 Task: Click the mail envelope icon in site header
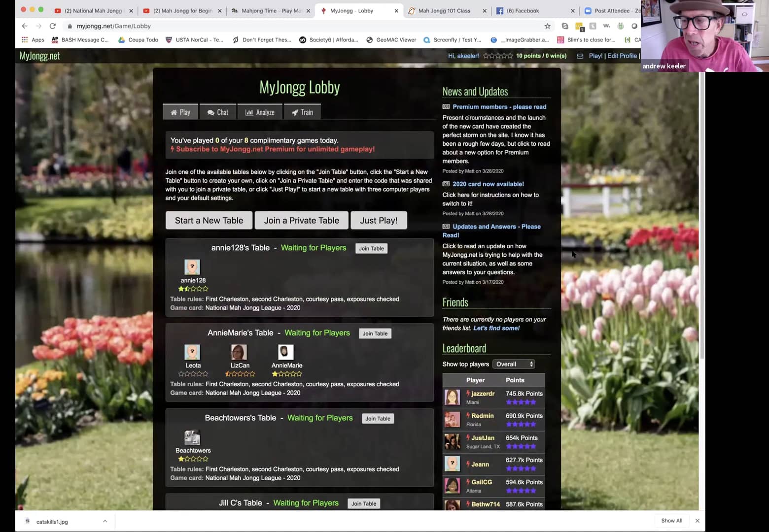point(580,56)
